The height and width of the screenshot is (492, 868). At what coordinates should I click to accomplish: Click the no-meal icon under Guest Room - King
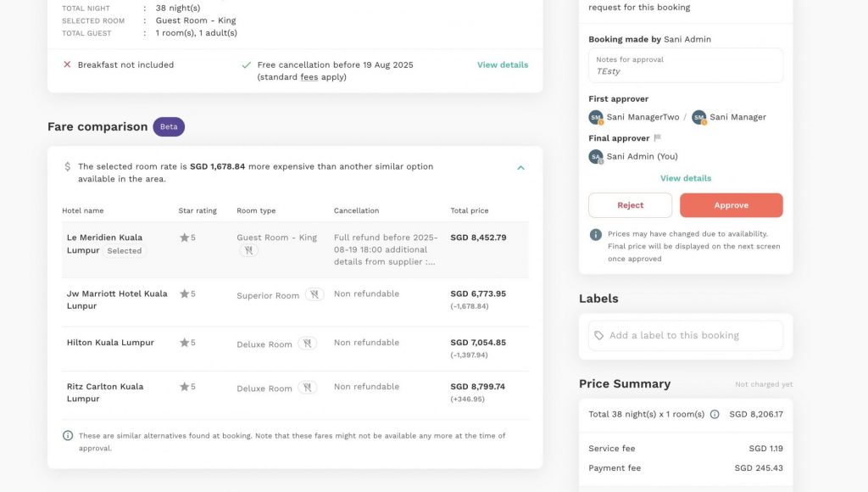pos(248,250)
